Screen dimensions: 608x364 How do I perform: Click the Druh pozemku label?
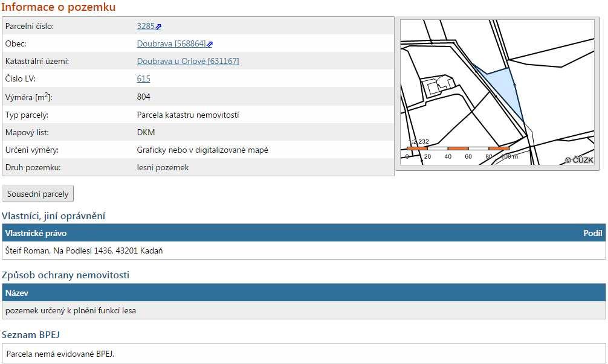(33, 168)
